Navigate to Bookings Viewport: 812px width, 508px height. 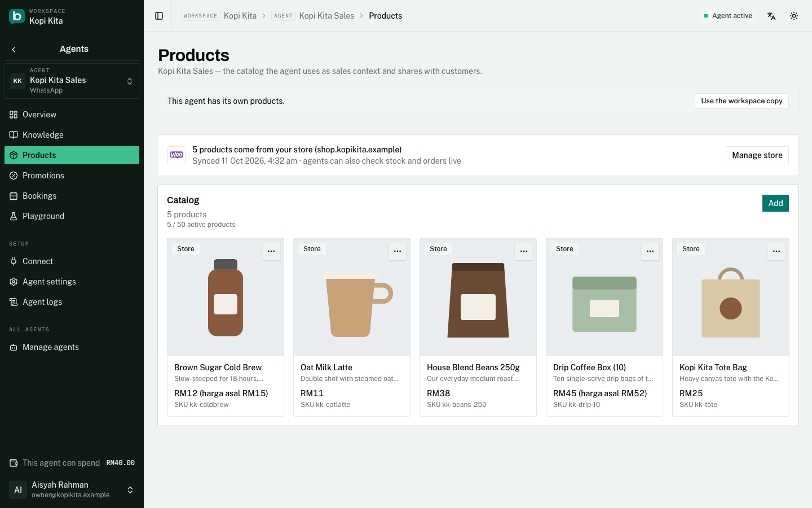pos(72,196)
